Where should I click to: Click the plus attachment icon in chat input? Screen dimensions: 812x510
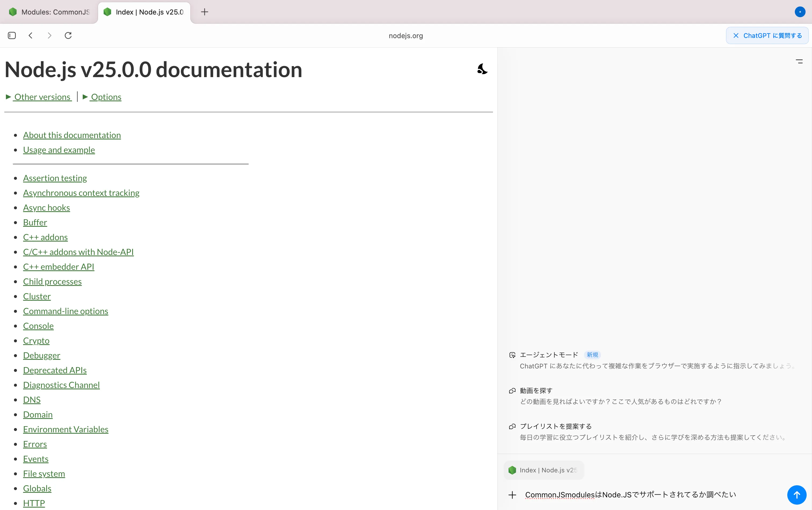tap(512, 495)
